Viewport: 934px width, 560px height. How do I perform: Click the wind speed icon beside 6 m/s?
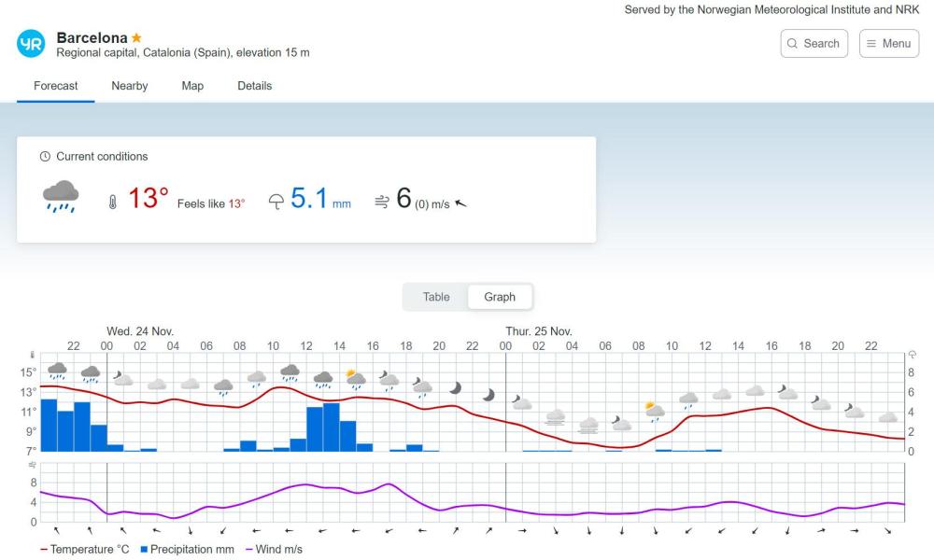tap(381, 202)
